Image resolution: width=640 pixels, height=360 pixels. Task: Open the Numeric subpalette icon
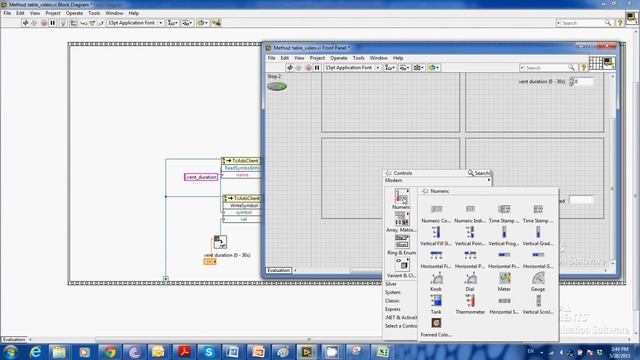coord(401,196)
